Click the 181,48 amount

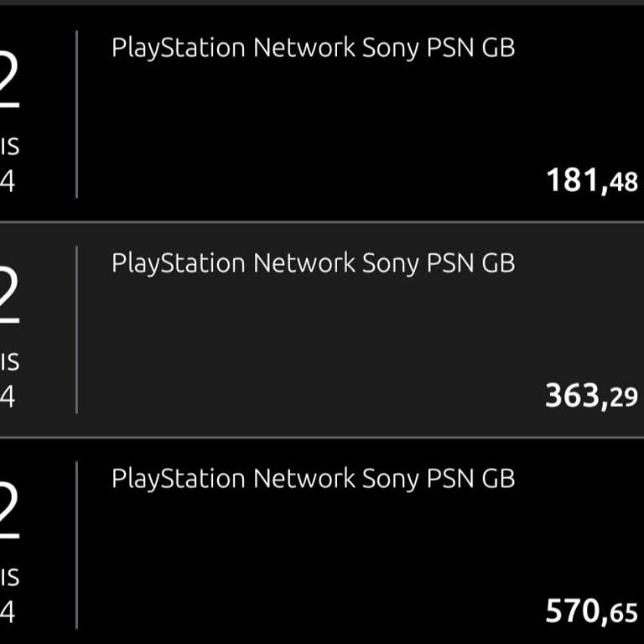pos(591,180)
